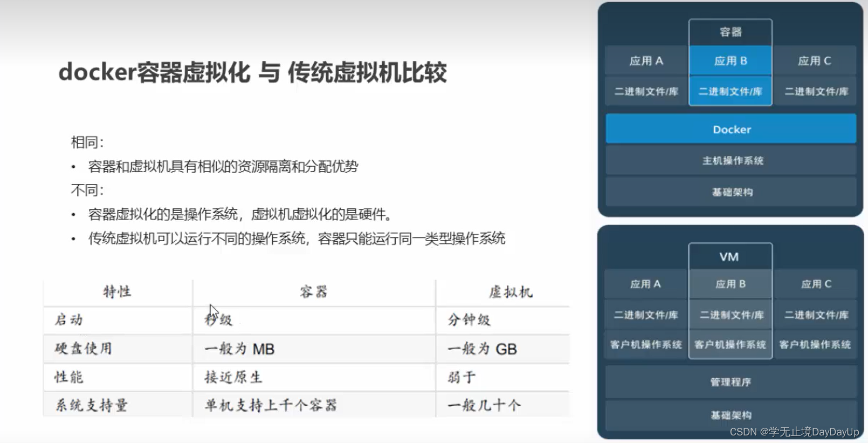Click the blue "Docker" layer bar
This screenshot has width=868, height=443.
coord(731,129)
